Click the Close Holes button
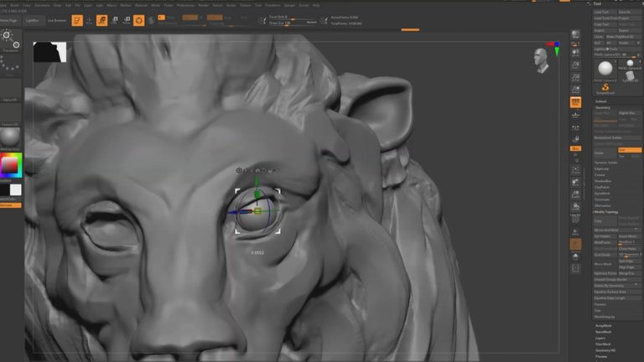The width and height of the screenshot is (644, 362). pos(629,249)
